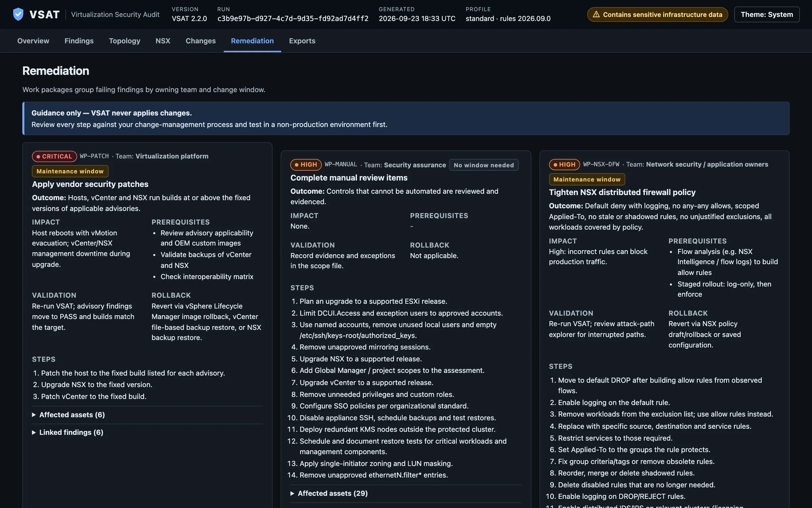Click the CRITICAL severity badge
Viewport: 812px width, 508px height.
pyautogui.click(x=54, y=156)
